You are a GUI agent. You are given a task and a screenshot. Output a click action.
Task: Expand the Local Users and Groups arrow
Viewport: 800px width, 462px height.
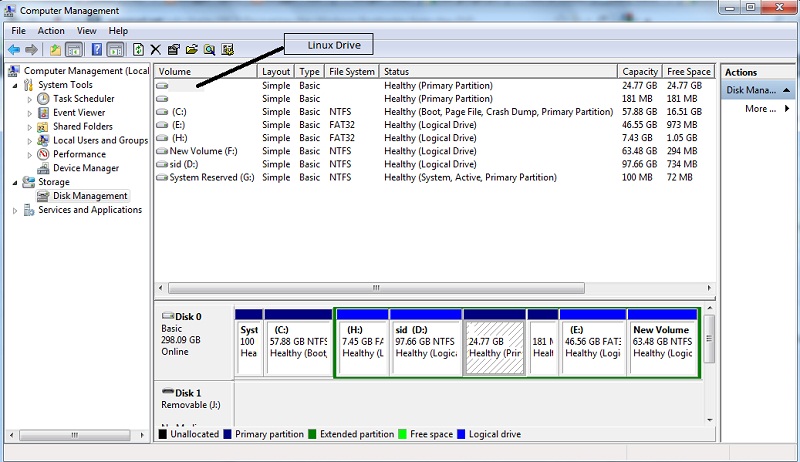point(30,141)
